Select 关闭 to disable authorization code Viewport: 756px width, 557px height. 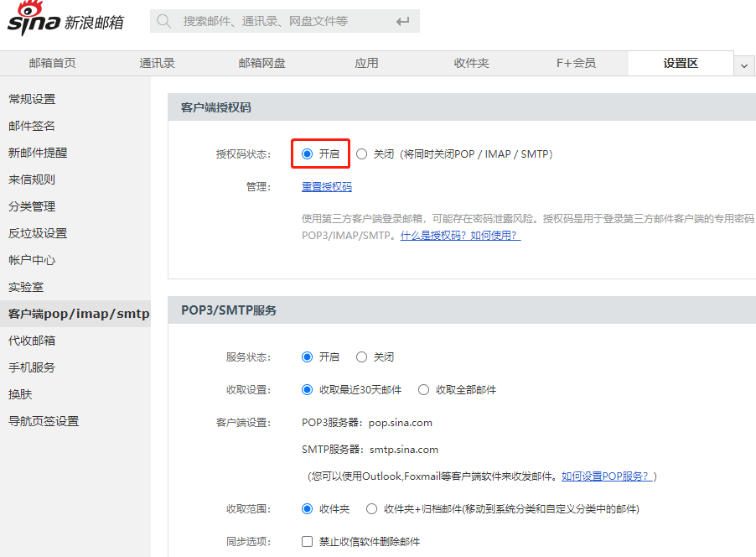point(361,154)
